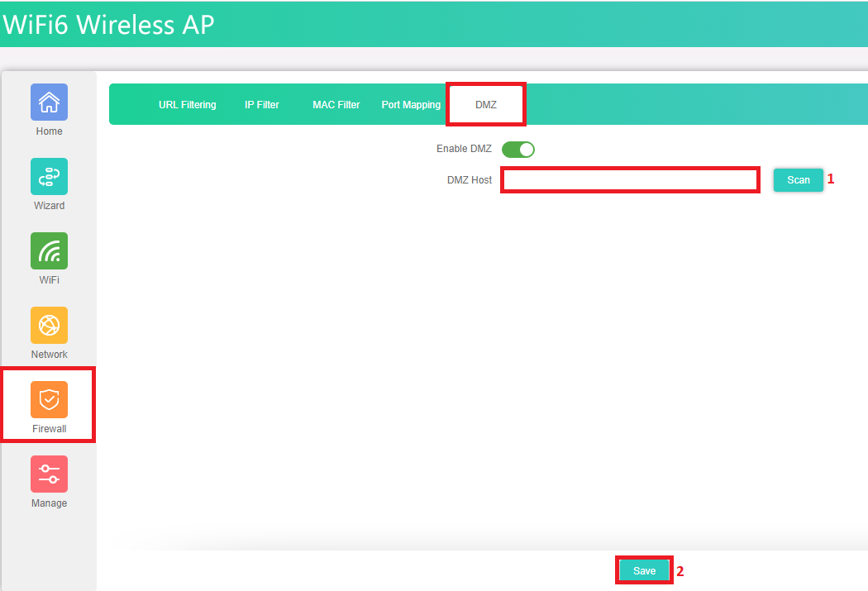Open the Home page icon
Image resolution: width=868 pixels, height=591 pixels.
[49, 102]
